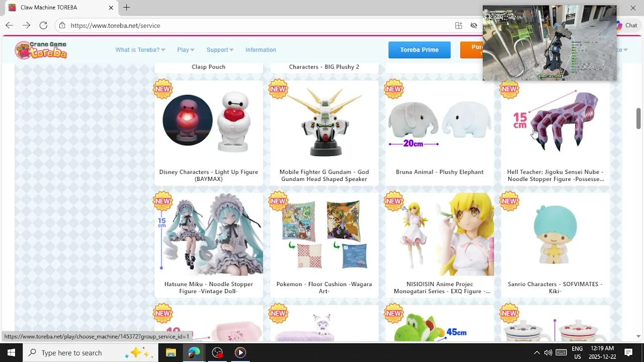Click NISIOISIN Monogatari Series title link
This screenshot has width=644, height=362.
442,288
